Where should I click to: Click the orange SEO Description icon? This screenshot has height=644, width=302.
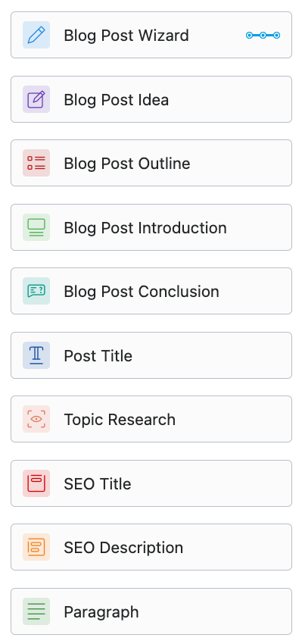tap(36, 547)
